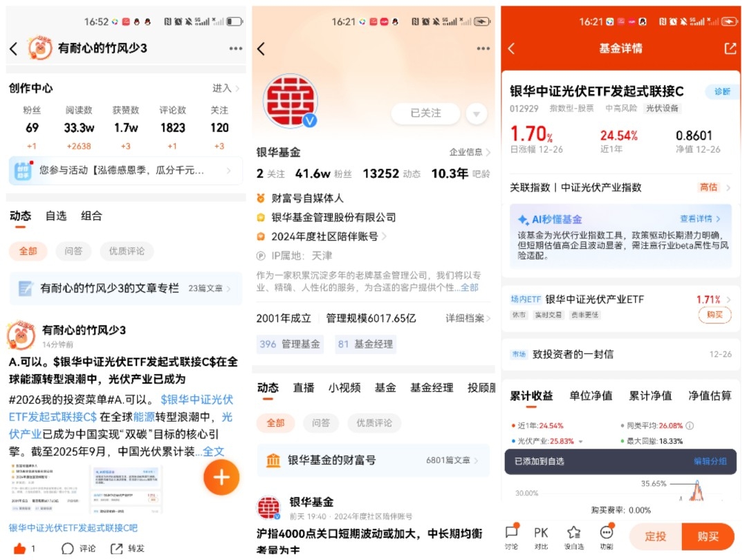View 13252 动态 count
The image size is (747, 560).
coord(391,174)
